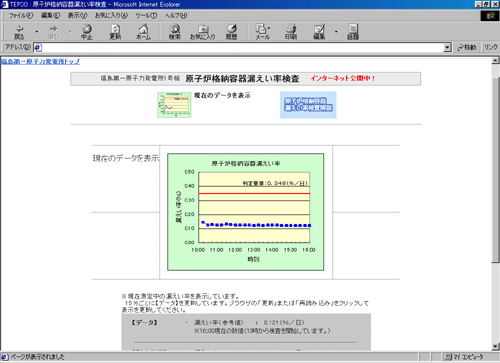Click inside the address input field
500x363 pixels.
tap(242, 48)
